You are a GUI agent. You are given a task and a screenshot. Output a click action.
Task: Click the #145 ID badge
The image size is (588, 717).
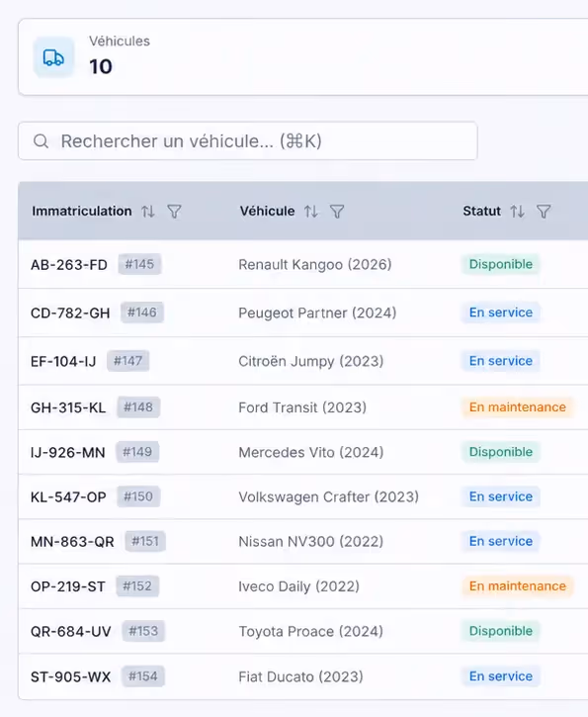coord(139,264)
